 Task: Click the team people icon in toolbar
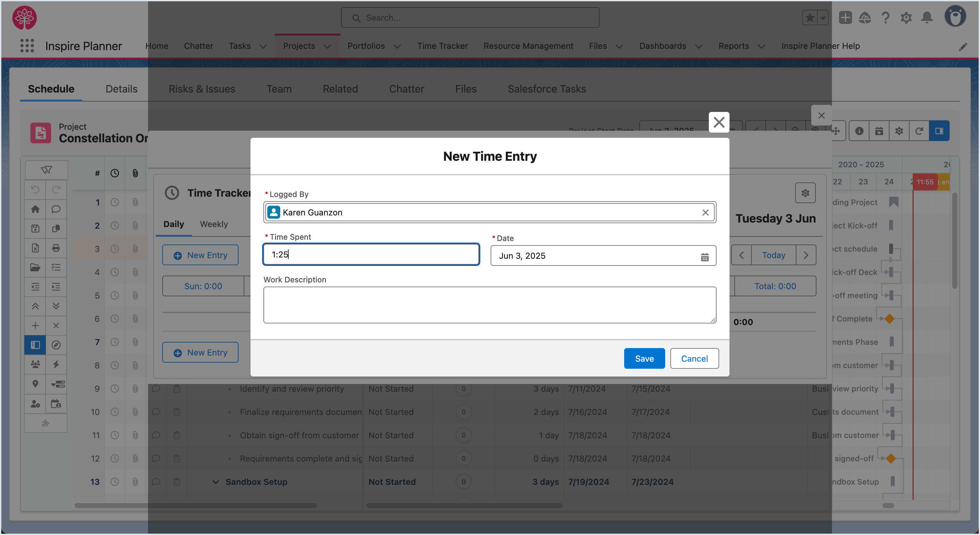pyautogui.click(x=35, y=365)
